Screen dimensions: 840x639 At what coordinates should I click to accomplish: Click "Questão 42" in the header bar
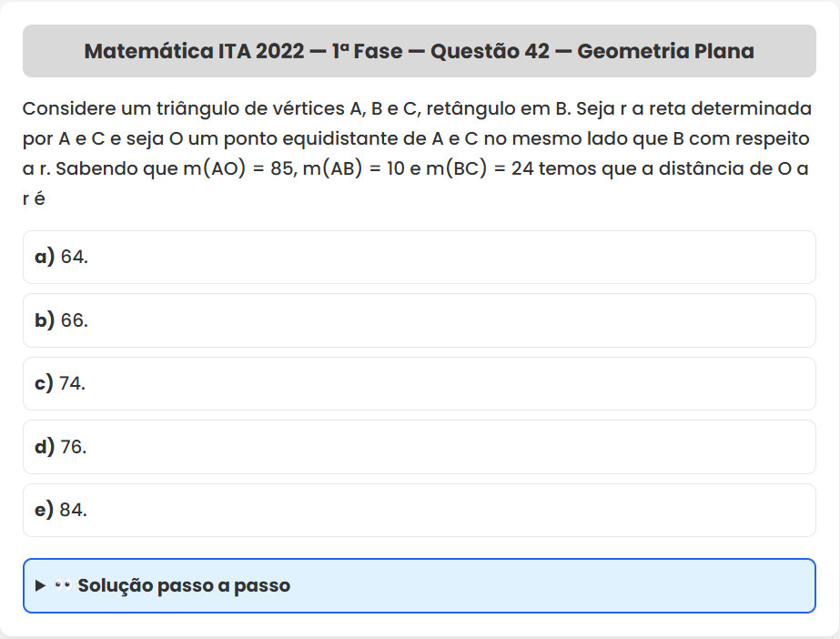click(x=490, y=51)
